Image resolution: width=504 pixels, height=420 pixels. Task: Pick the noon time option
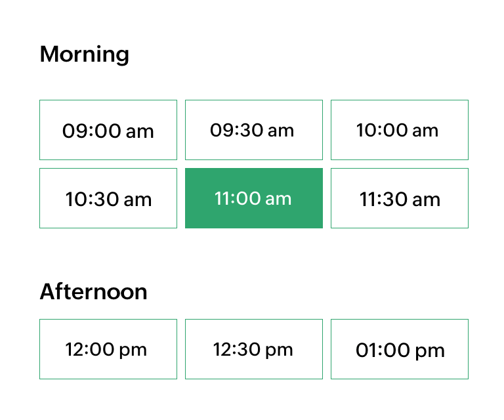pyautogui.click(x=108, y=349)
